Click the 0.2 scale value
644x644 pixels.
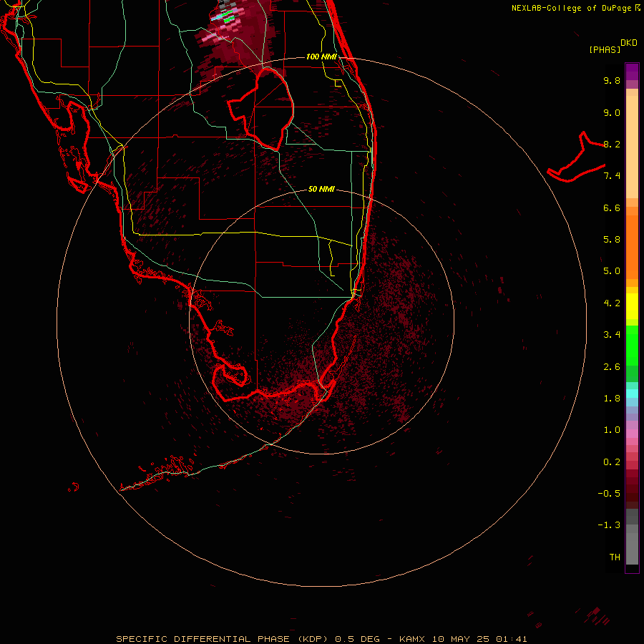pyautogui.click(x=612, y=462)
